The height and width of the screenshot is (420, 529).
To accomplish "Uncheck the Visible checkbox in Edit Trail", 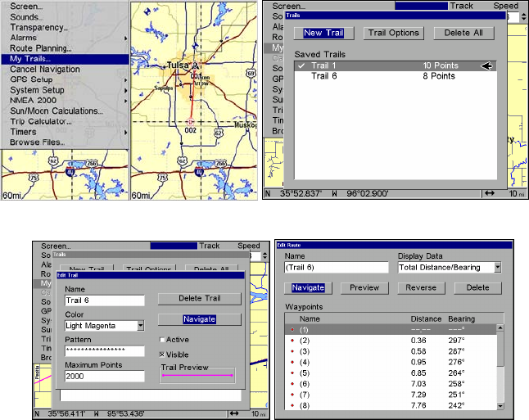I will point(162,354).
